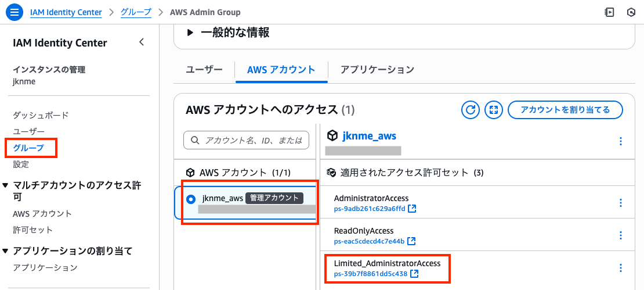This screenshot has height=290, width=644.
Task: Open three-dot menu for AdministratorAccess row
Action: point(621,203)
